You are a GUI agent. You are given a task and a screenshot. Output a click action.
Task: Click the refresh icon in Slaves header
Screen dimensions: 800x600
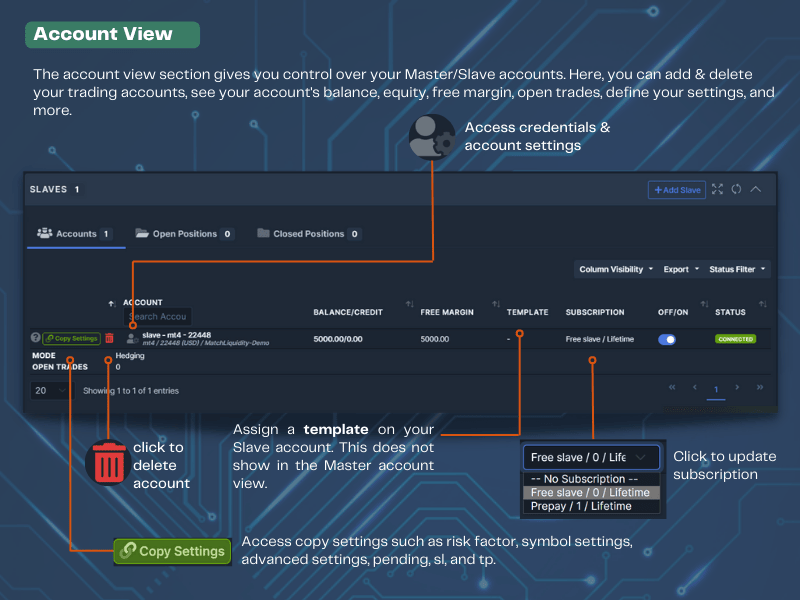[736, 189]
